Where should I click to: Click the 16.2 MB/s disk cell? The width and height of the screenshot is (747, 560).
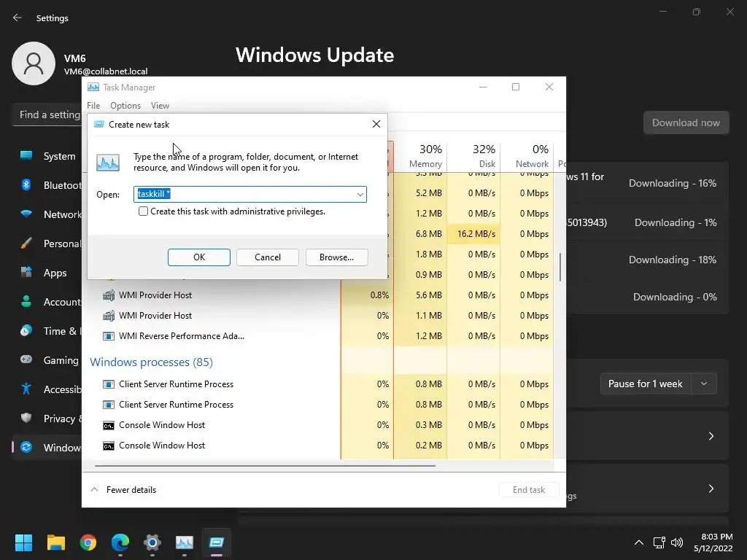point(473,234)
